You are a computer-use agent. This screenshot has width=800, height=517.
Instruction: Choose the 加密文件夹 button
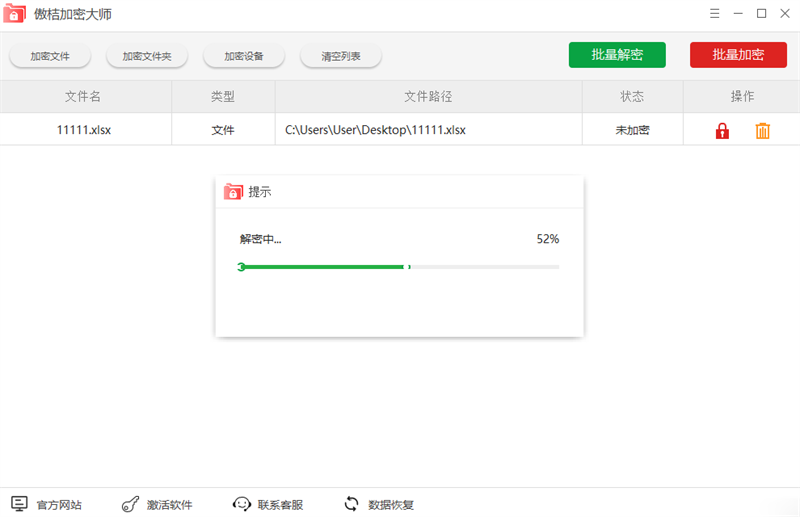[147, 56]
